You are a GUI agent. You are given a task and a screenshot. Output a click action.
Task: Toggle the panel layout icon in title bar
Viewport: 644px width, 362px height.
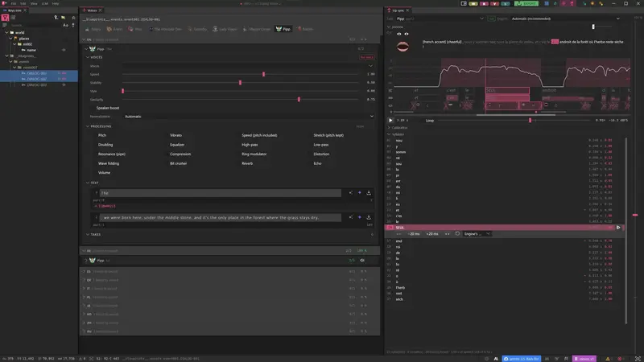[464, 3]
